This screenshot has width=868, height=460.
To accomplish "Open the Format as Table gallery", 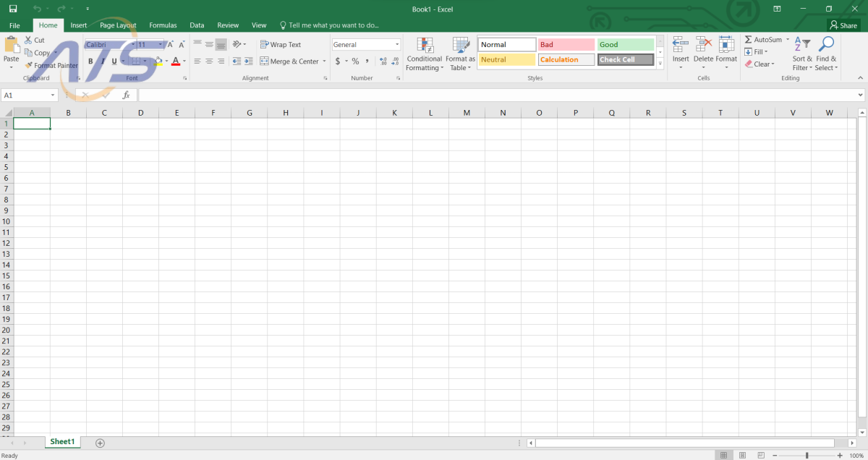I will (461, 54).
